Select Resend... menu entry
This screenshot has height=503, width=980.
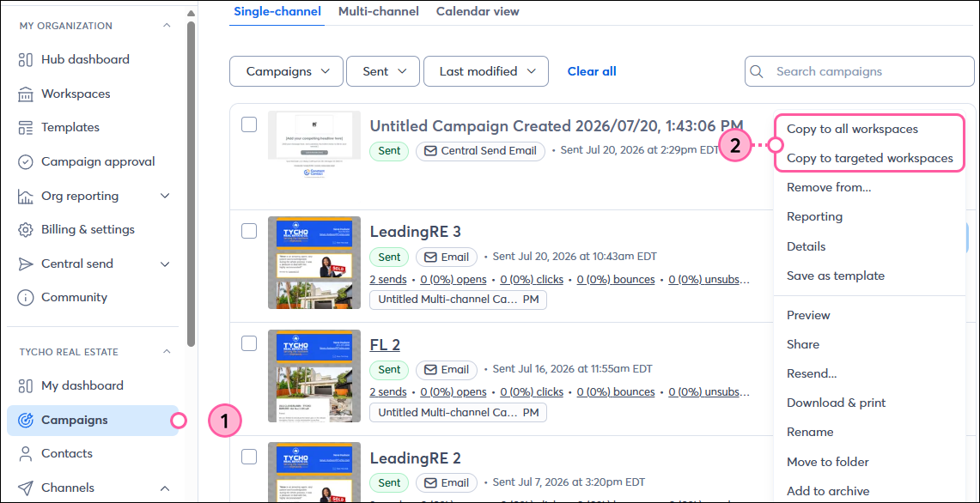click(812, 373)
